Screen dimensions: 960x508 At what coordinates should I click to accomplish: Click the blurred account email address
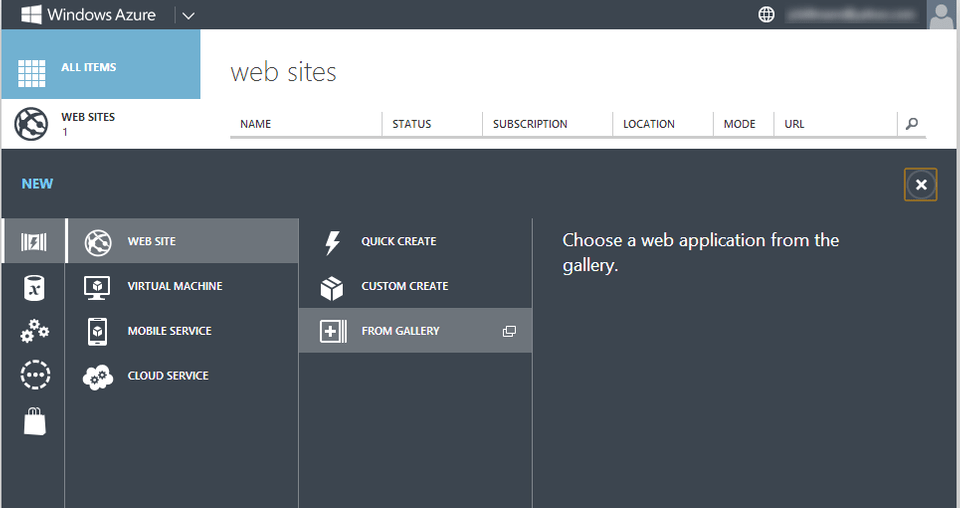click(x=850, y=15)
